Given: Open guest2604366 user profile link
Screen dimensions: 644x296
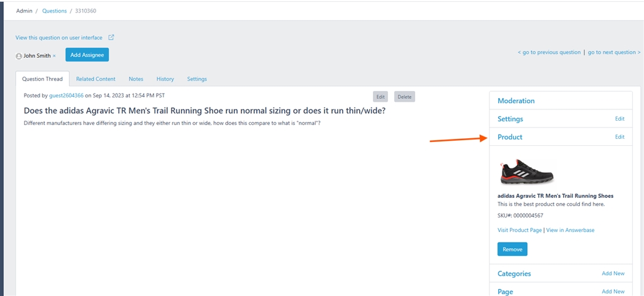Looking at the screenshot, I should [66, 96].
